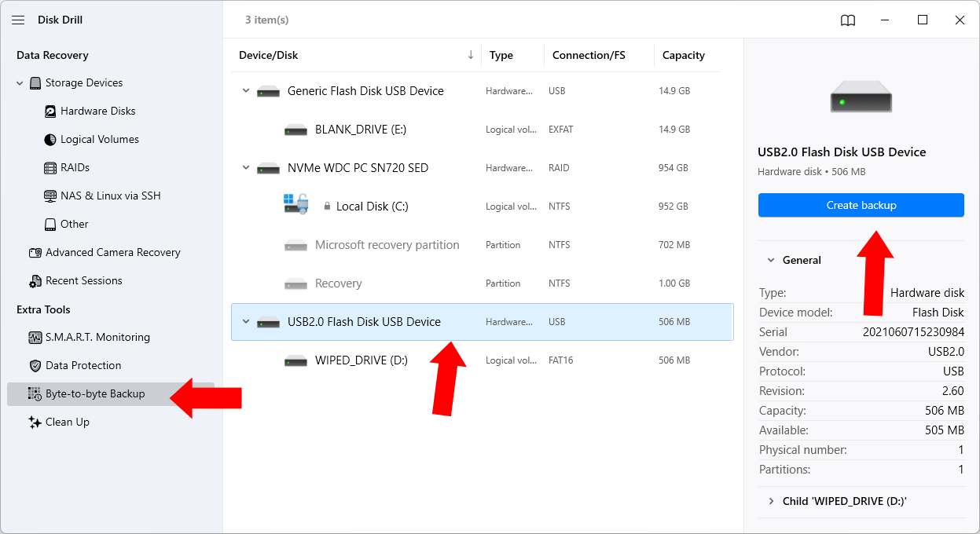
Task: Collapse the NVMe WDC PC SN720 SED entry
Action: click(246, 167)
